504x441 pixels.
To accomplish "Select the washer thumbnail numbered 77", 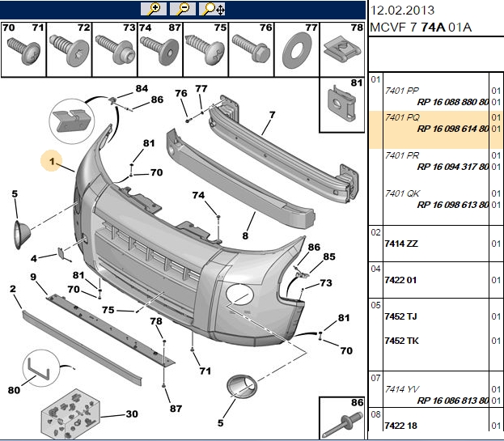I will [297, 49].
